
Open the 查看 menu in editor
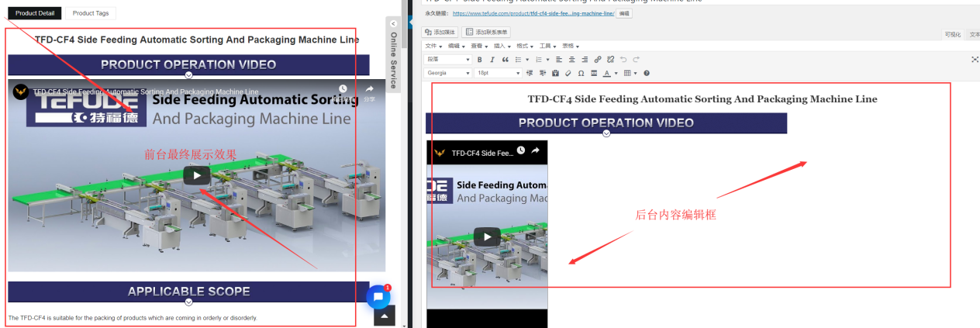click(479, 47)
